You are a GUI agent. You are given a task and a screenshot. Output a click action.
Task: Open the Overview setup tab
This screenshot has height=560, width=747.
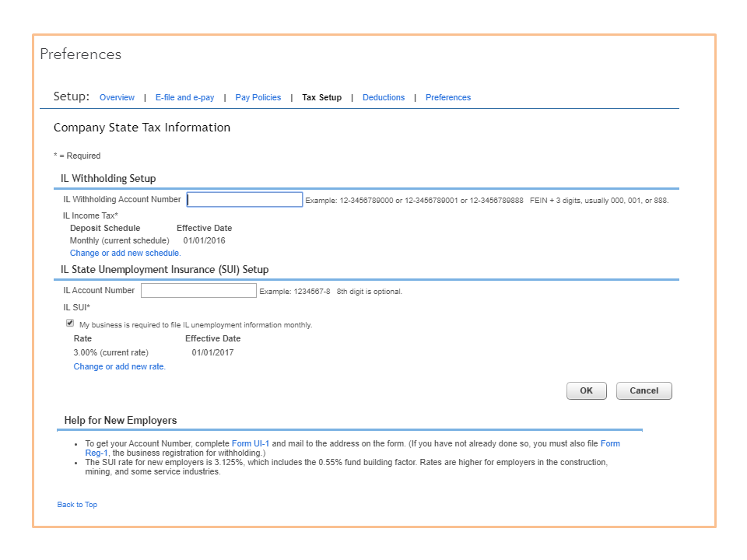pyautogui.click(x=117, y=98)
